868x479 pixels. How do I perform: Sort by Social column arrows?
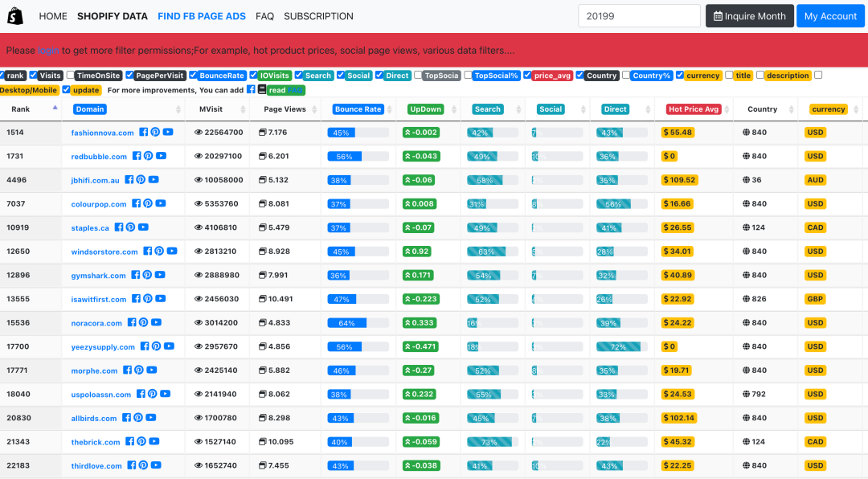pos(583,109)
